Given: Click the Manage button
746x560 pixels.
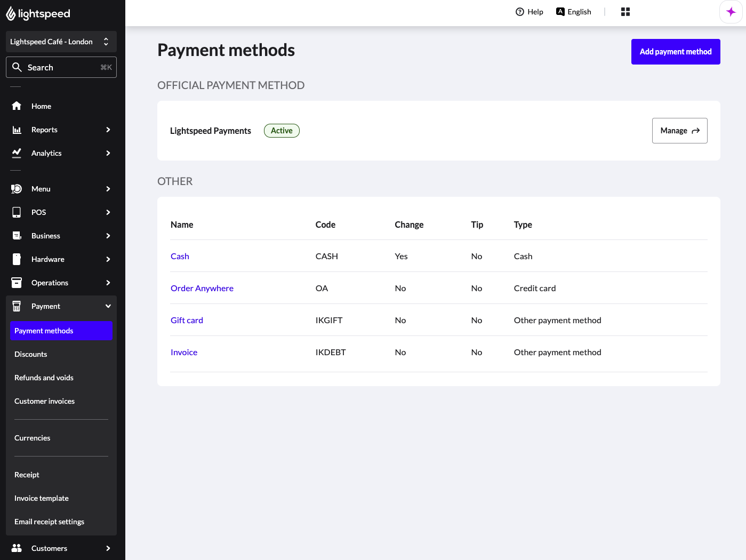Looking at the screenshot, I should coord(680,131).
